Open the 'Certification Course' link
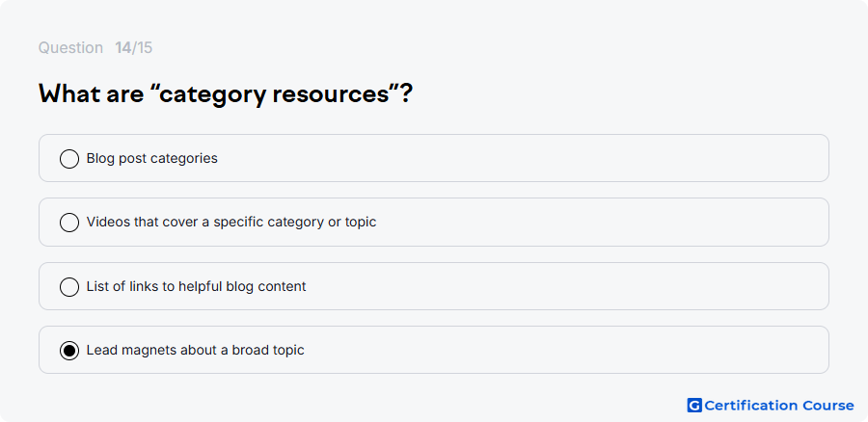This screenshot has width=868, height=422. 771,406
